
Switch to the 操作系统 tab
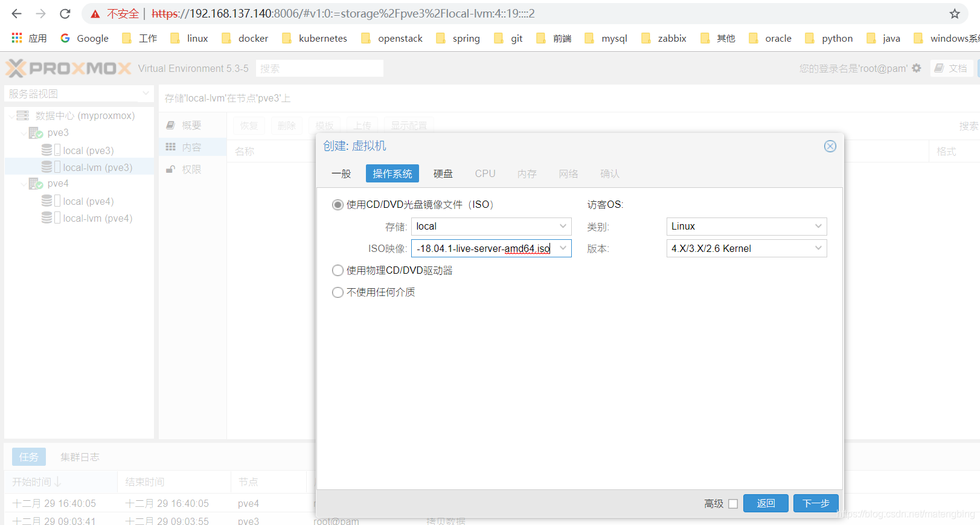pos(392,173)
